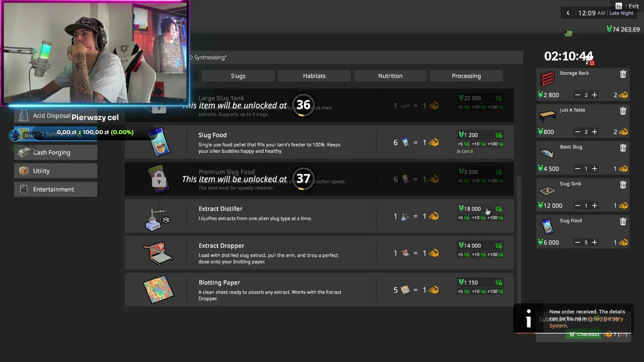Viewport: 644px width, 362px height.
Task: Add +10 Extract Distillers to cart
Action: click(477, 218)
